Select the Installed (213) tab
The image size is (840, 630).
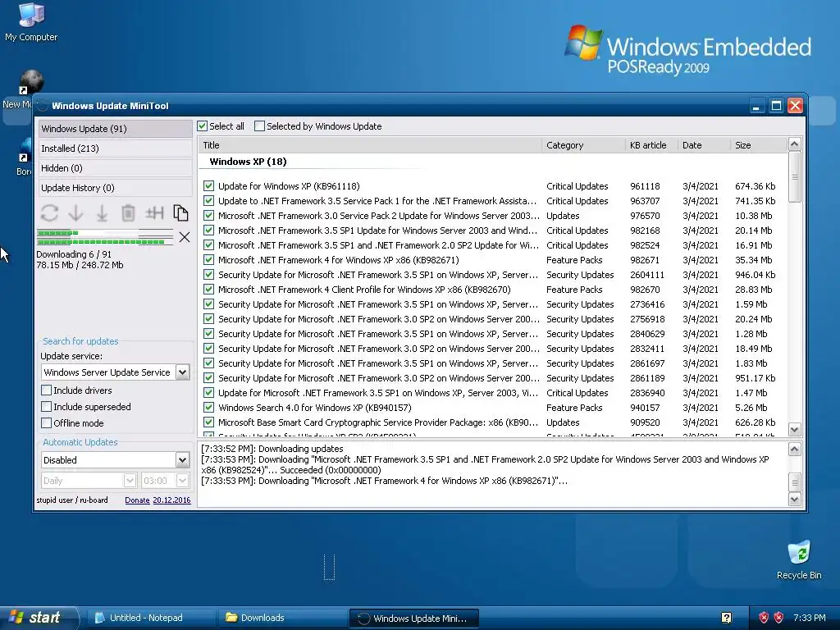click(115, 148)
